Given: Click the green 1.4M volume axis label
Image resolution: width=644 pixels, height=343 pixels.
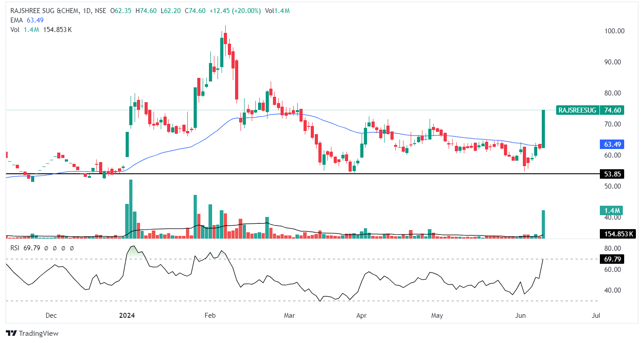Looking at the screenshot, I should (611, 211).
